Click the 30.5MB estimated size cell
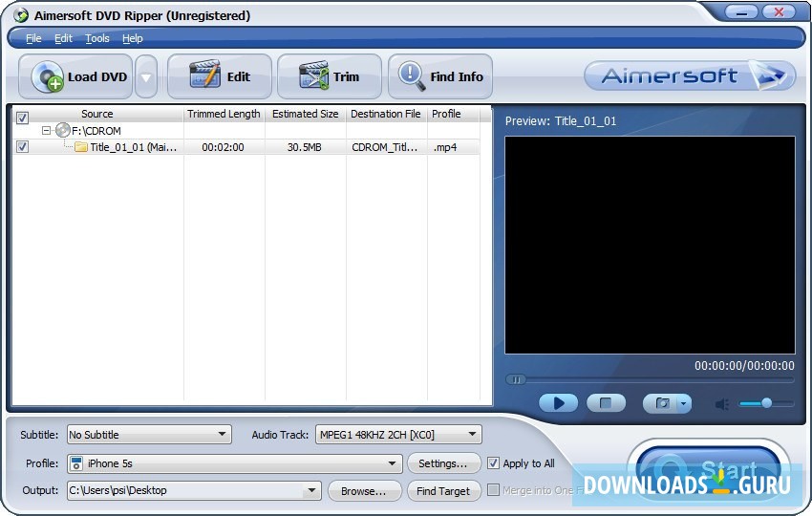Viewport: 812px width, 516px height. [305, 147]
